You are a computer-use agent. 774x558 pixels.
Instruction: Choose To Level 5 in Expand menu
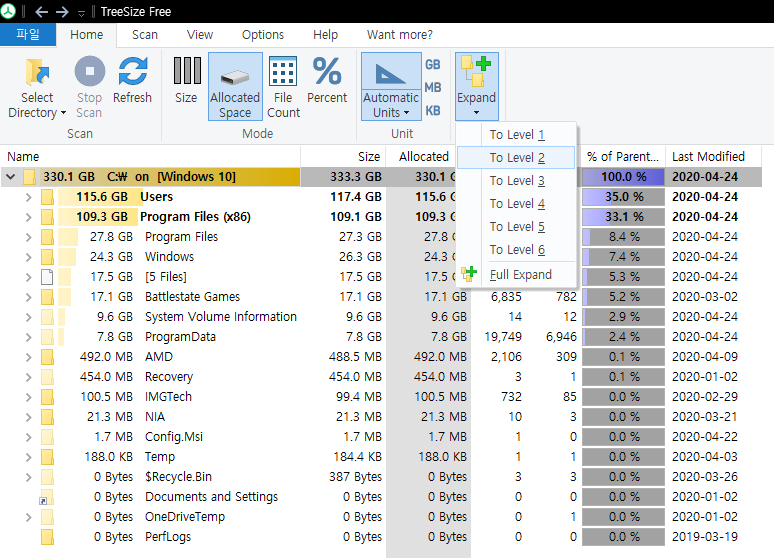click(516, 226)
